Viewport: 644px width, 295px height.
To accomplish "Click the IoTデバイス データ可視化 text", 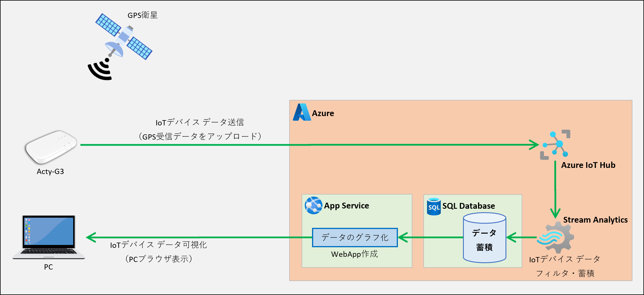I will 158,245.
